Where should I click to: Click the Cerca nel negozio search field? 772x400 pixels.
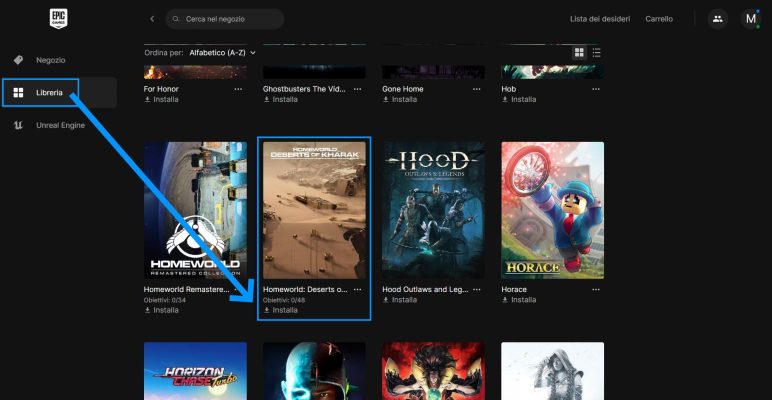230,19
